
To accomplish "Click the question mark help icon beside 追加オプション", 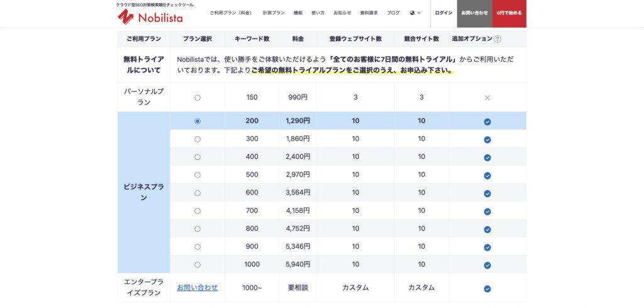I will 497,39.
